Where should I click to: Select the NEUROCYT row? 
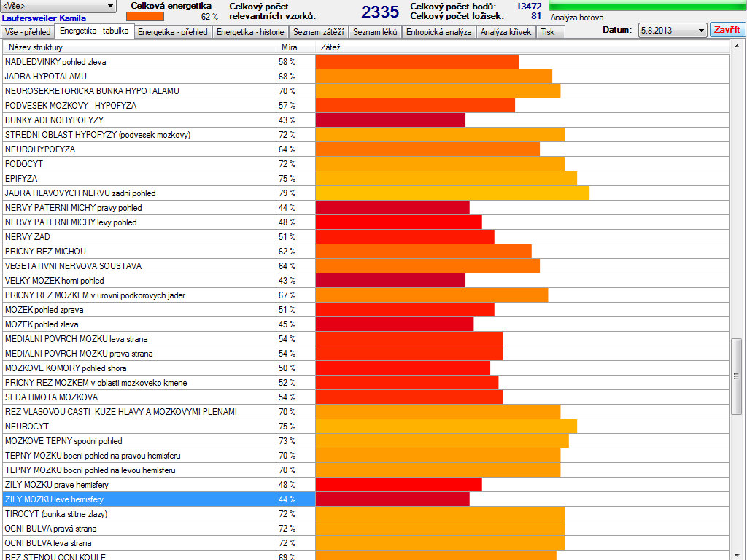pyautogui.click(x=366, y=427)
